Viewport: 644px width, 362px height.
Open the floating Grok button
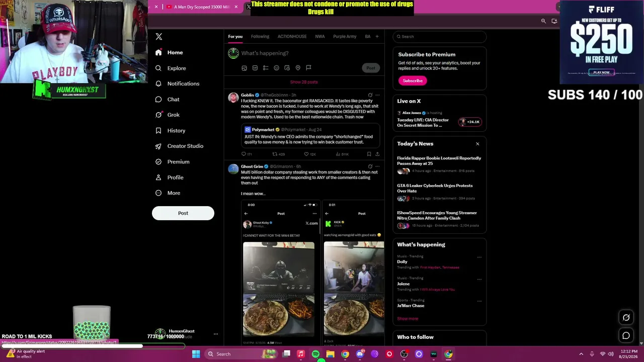[x=626, y=317]
